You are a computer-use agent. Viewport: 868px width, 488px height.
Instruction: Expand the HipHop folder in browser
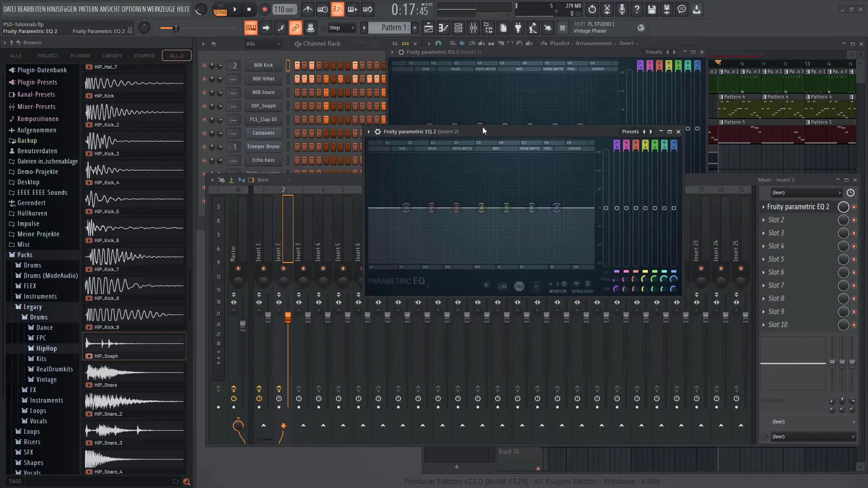pos(47,348)
